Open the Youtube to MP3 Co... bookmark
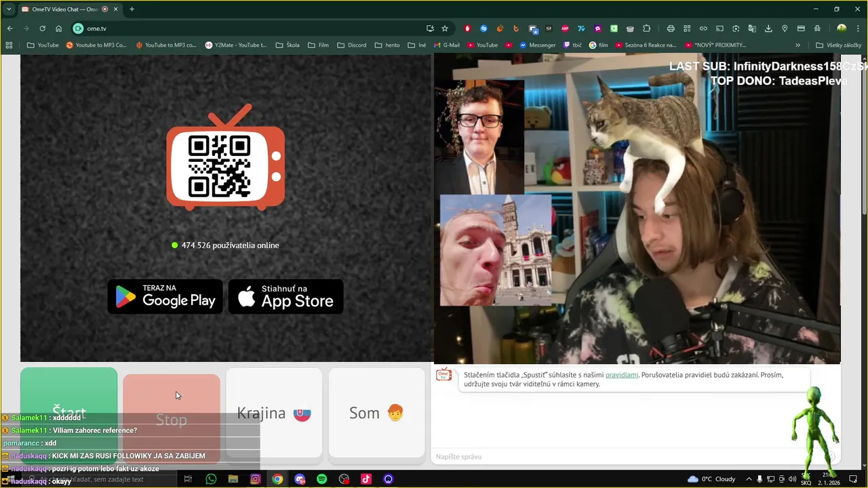This screenshot has height=488, width=868. point(96,45)
